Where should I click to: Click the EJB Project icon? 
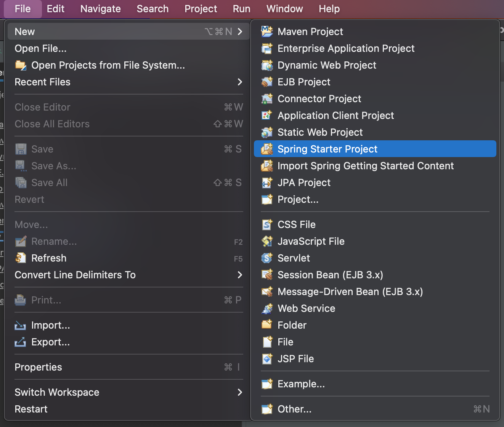(x=267, y=82)
